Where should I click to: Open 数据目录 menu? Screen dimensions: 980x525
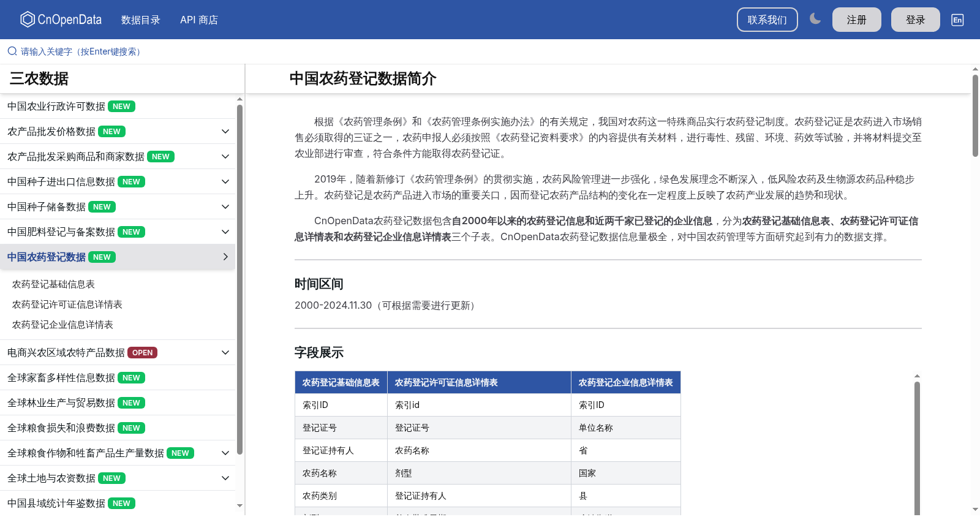point(141,20)
